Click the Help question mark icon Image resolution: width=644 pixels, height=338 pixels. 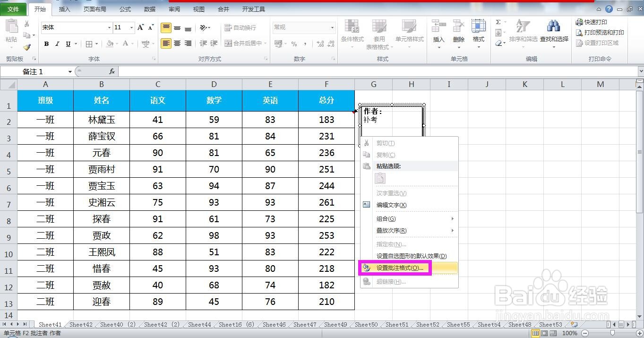tap(609, 9)
